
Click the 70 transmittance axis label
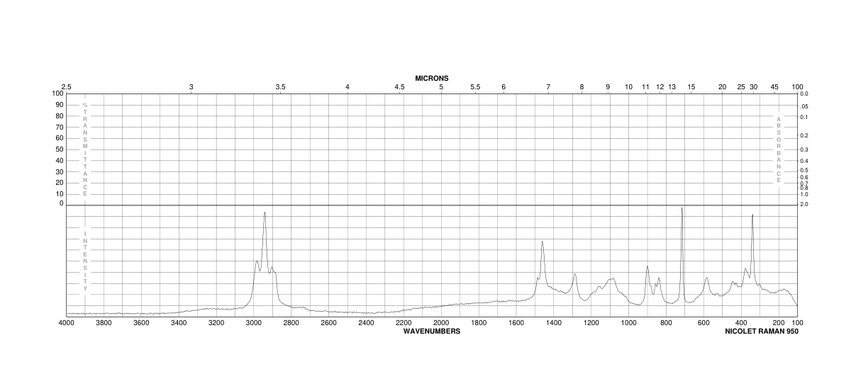pos(59,127)
